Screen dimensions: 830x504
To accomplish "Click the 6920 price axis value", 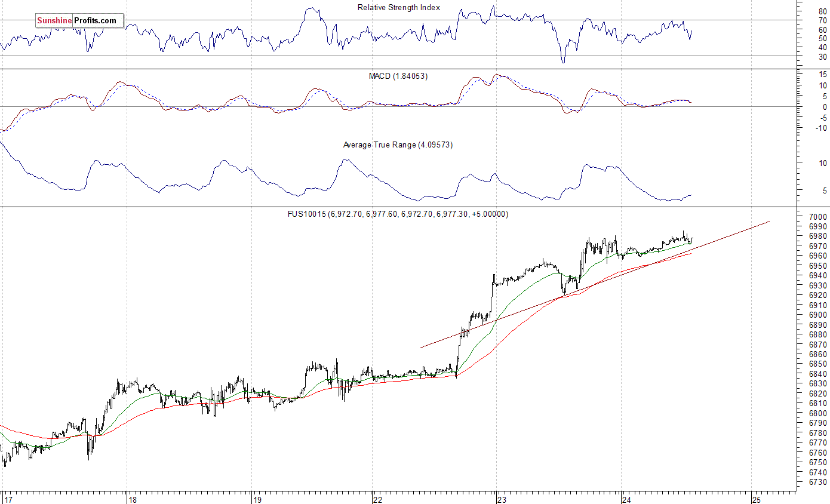I will pos(817,295).
